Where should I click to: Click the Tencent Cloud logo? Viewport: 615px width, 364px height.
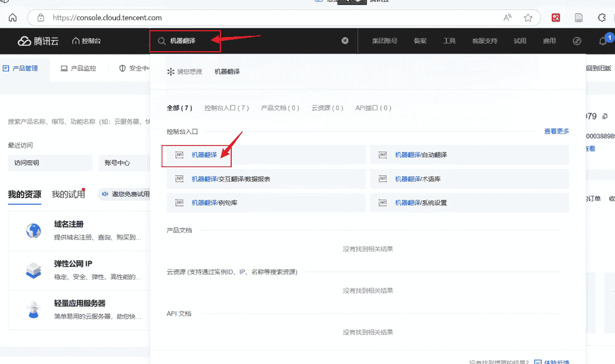point(38,41)
